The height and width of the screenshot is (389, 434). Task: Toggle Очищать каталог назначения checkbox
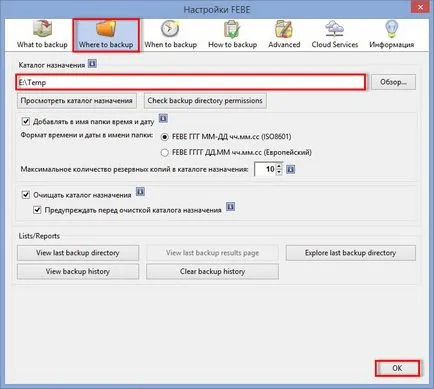26,195
